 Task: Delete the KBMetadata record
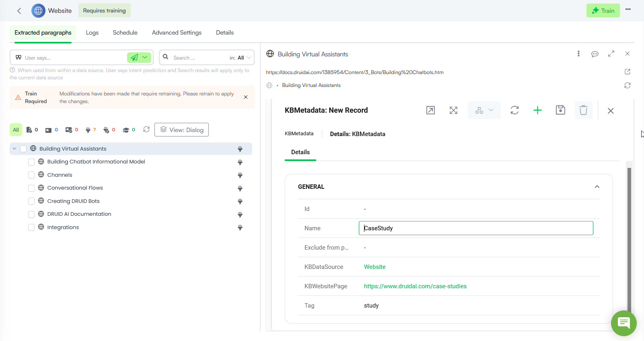[583, 110]
